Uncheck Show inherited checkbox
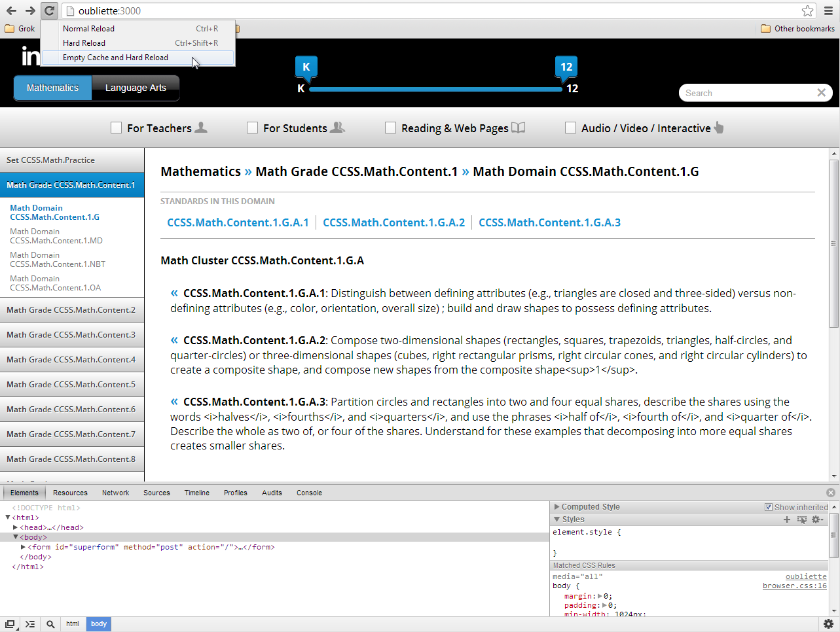This screenshot has height=632, width=840. [769, 507]
